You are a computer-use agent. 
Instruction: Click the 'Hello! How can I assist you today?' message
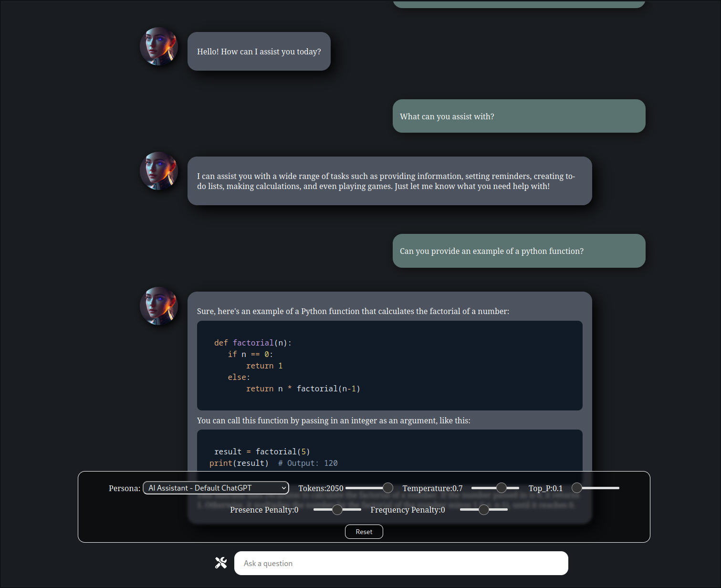(259, 52)
